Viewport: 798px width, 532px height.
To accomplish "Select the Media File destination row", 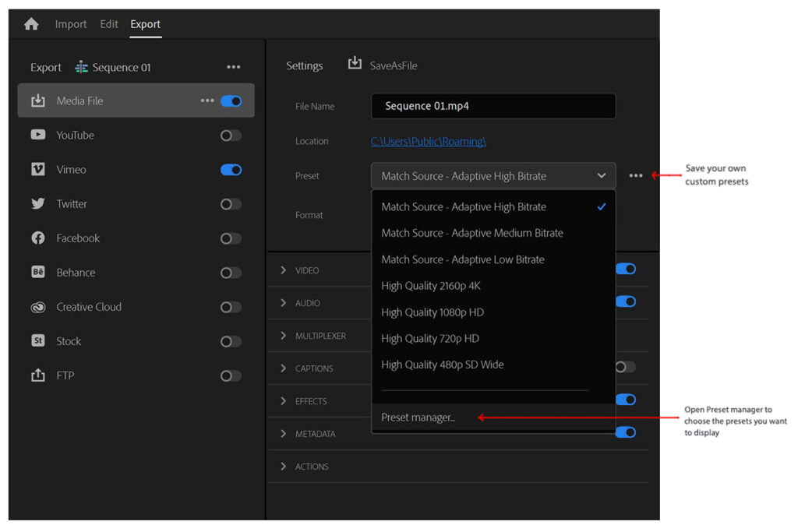I will click(136, 100).
